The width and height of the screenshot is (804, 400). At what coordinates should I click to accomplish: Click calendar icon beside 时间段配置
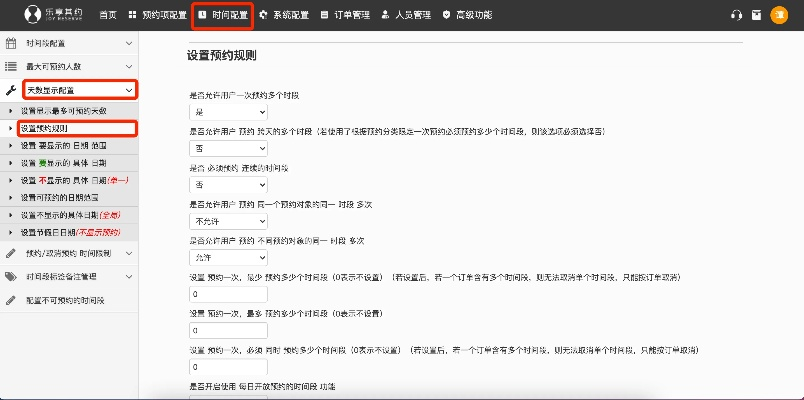point(11,44)
